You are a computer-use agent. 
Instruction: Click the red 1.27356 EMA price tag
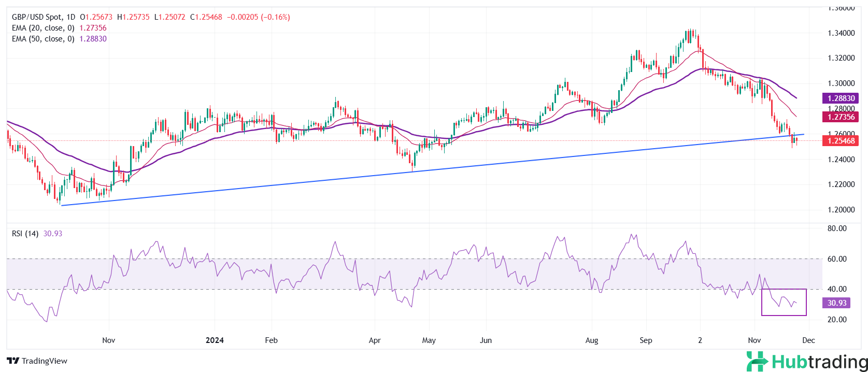tap(840, 117)
